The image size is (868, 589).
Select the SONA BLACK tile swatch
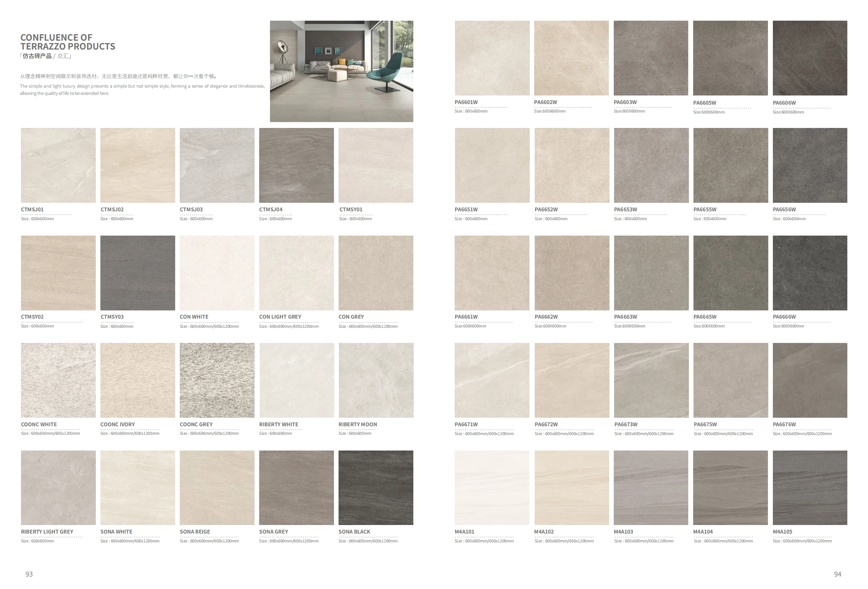[x=376, y=487]
